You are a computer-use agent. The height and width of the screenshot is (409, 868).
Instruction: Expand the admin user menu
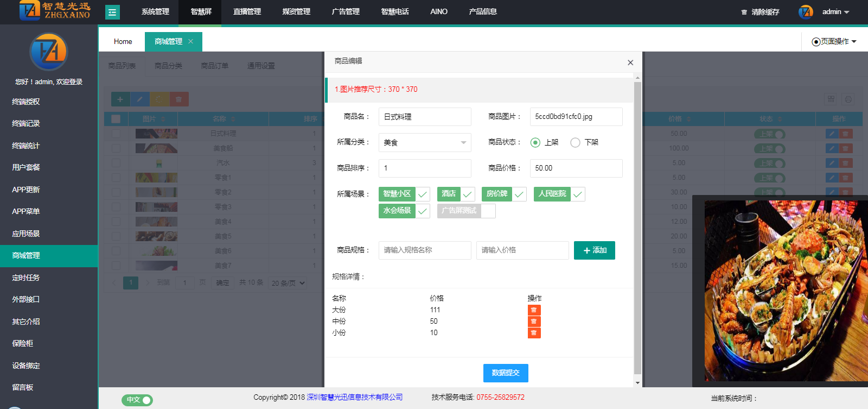835,12
